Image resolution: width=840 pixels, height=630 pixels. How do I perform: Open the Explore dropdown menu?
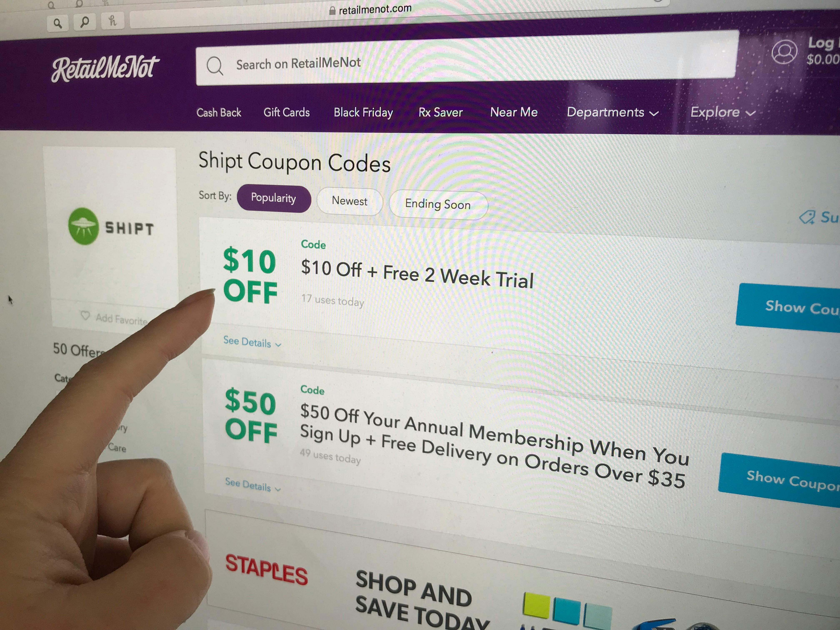tap(723, 112)
